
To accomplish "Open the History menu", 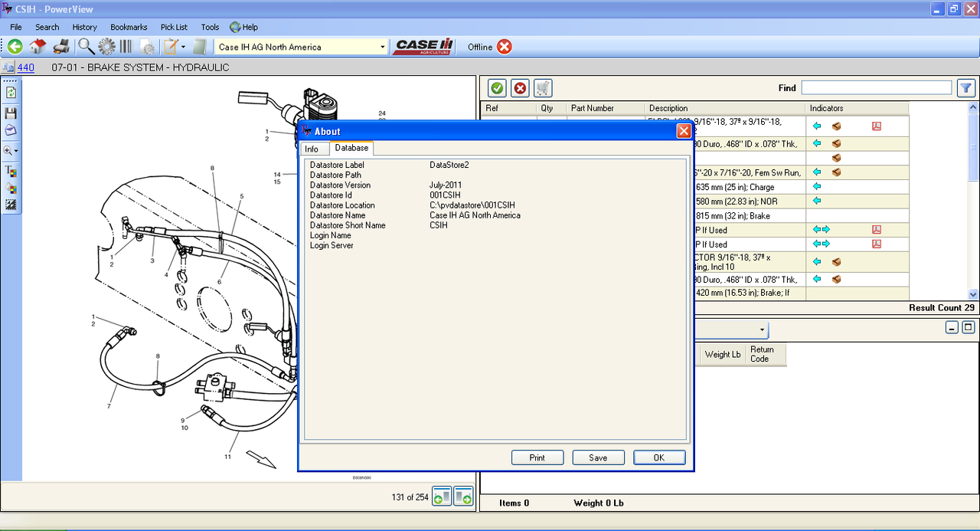I will [85, 27].
